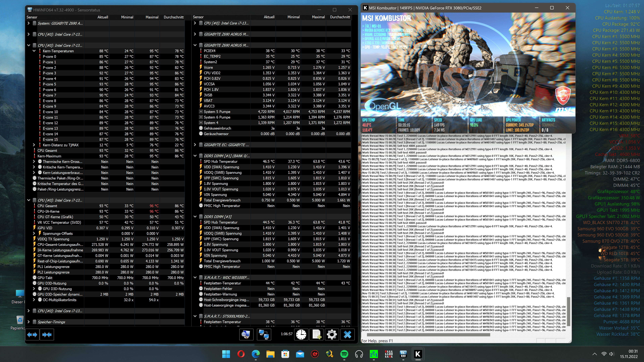Expand the GIGABYTE EC sensor group
Viewport: 644px width, 362px height.
pos(195,145)
